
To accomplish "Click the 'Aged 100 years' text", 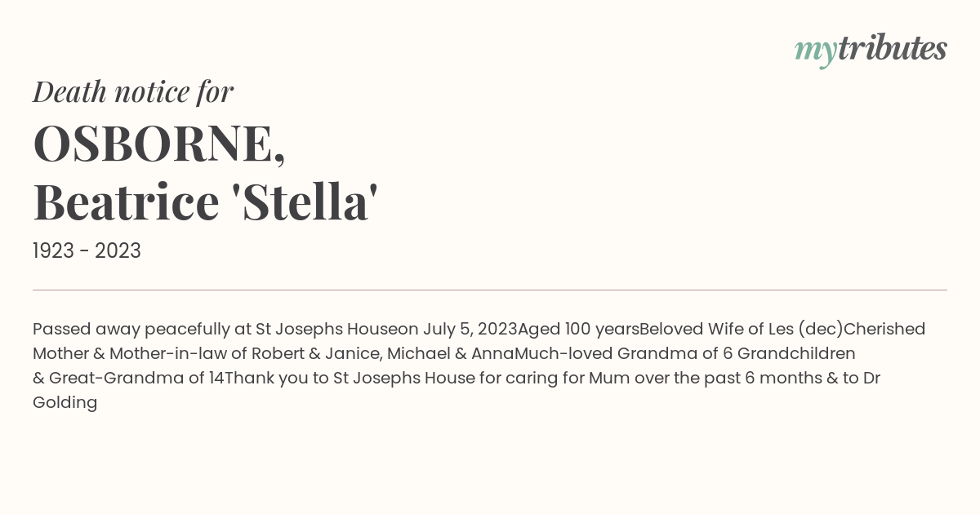I will (x=578, y=329).
